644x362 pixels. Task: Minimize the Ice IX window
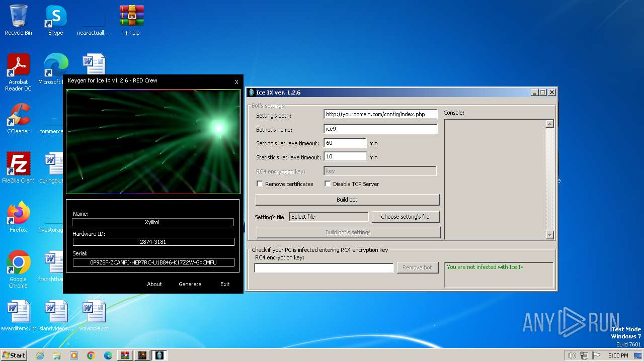(534, 93)
